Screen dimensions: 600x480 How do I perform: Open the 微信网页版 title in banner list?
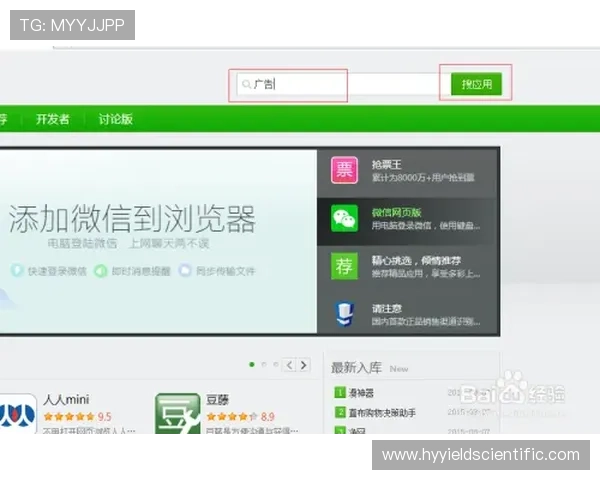[396, 212]
